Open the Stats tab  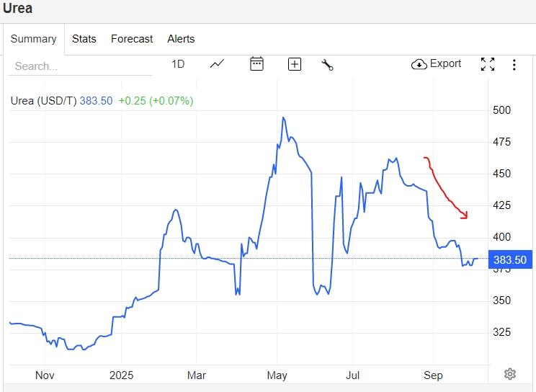click(x=84, y=39)
